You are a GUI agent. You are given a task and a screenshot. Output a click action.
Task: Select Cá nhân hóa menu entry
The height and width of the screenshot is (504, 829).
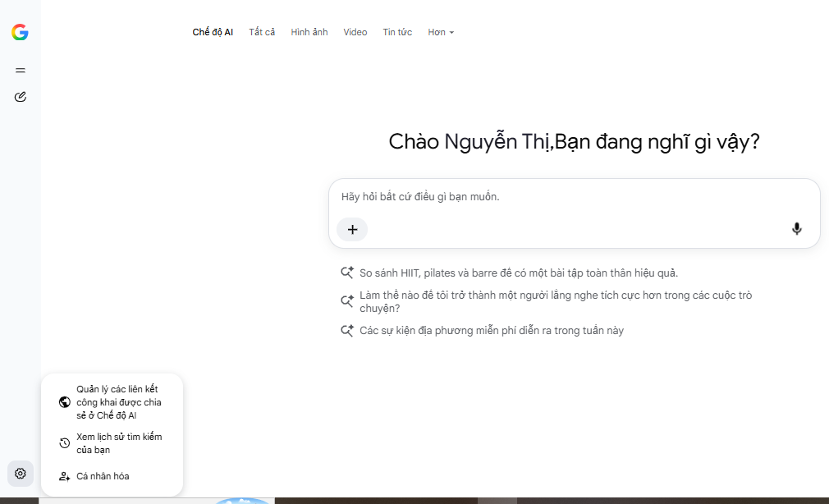(112, 476)
